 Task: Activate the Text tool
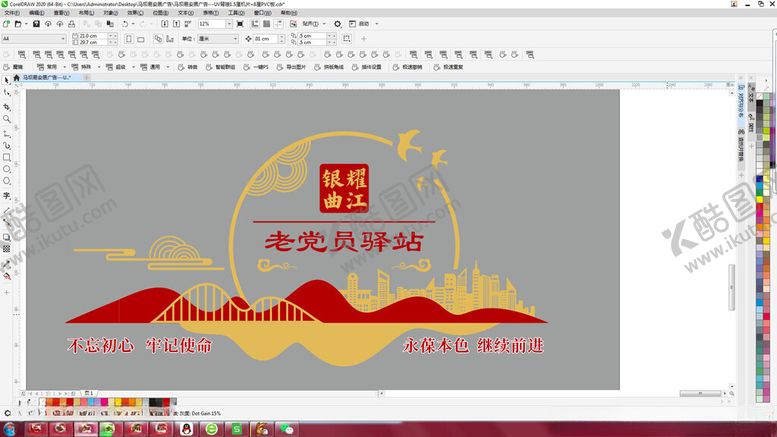6,195
